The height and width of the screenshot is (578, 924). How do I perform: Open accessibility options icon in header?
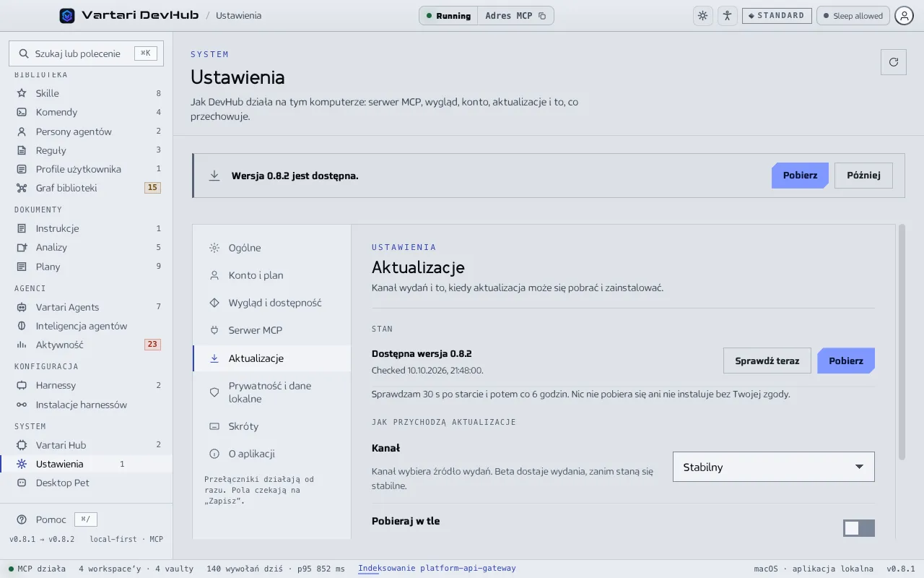click(x=727, y=16)
